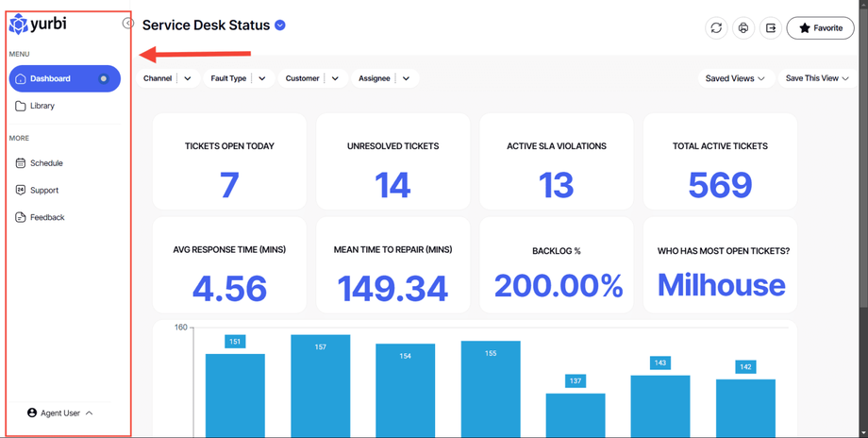The height and width of the screenshot is (438, 868).
Task: Click the bar labeled 151
Action: [x=235, y=396]
